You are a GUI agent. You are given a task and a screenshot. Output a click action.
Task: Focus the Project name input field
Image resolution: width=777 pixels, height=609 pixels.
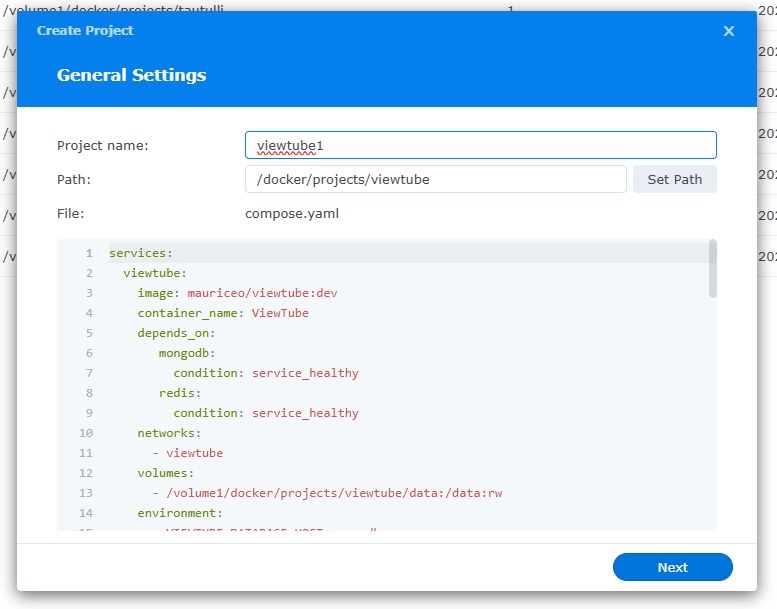481,145
